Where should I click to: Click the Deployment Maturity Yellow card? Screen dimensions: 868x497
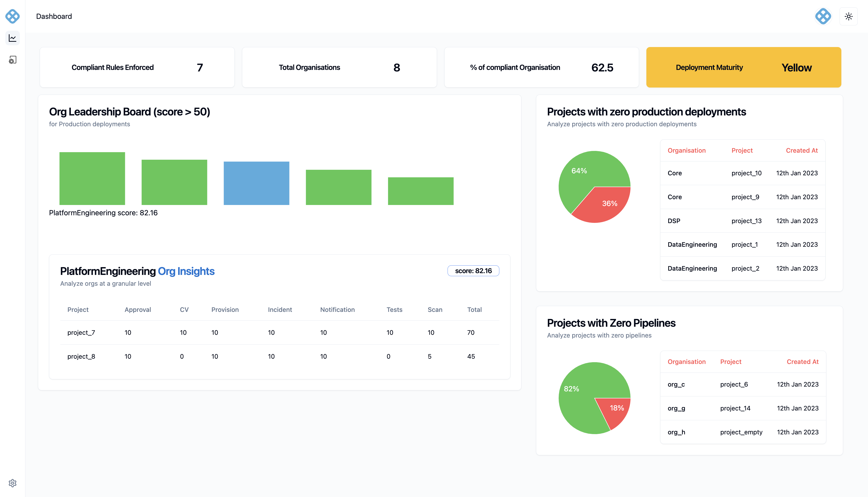pyautogui.click(x=744, y=67)
